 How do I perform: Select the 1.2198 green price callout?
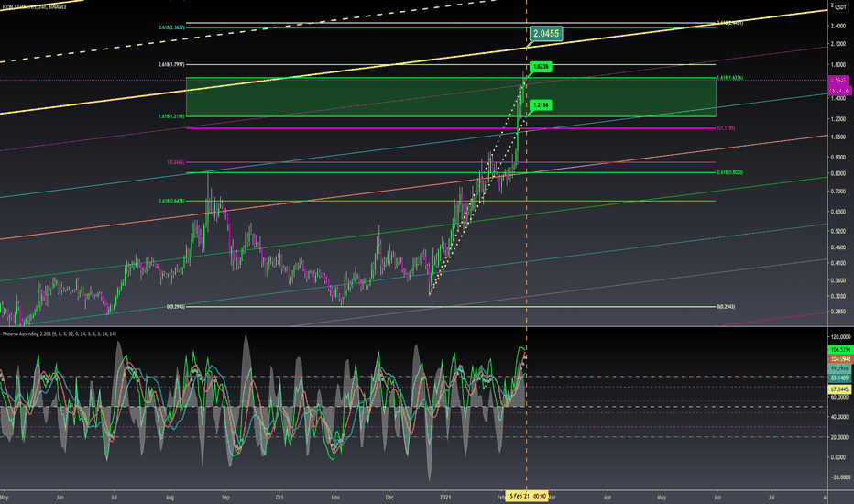541,104
